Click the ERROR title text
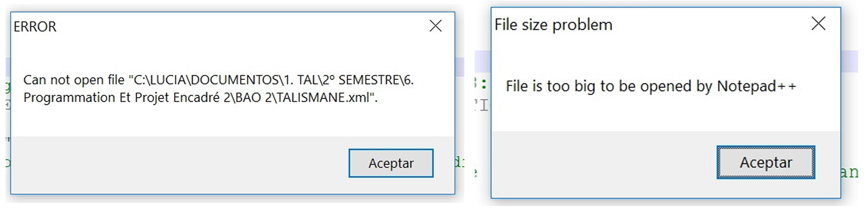868x213 pixels. [35, 27]
